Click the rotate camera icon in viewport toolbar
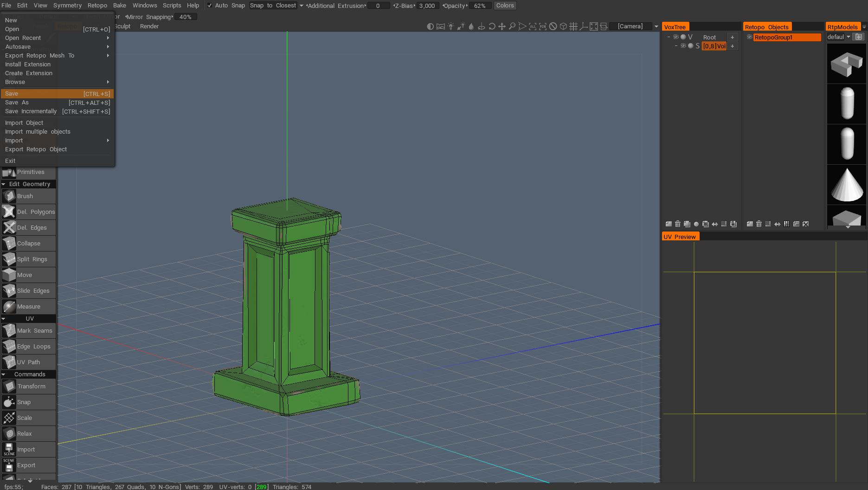This screenshot has height=490, width=868. (492, 26)
